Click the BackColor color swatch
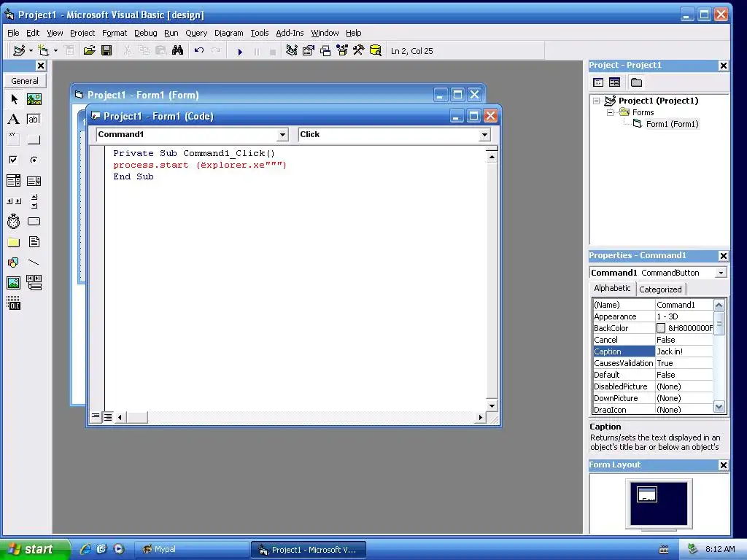This screenshot has width=747, height=560. click(661, 327)
